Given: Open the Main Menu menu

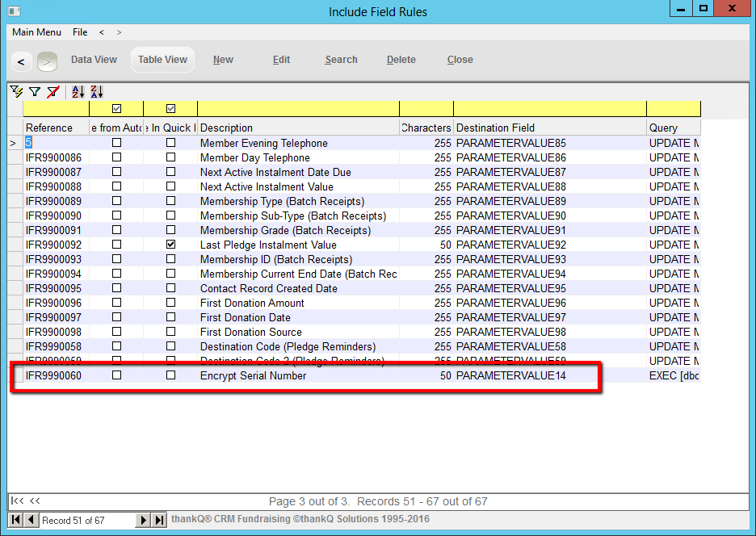Looking at the screenshot, I should click(36, 32).
